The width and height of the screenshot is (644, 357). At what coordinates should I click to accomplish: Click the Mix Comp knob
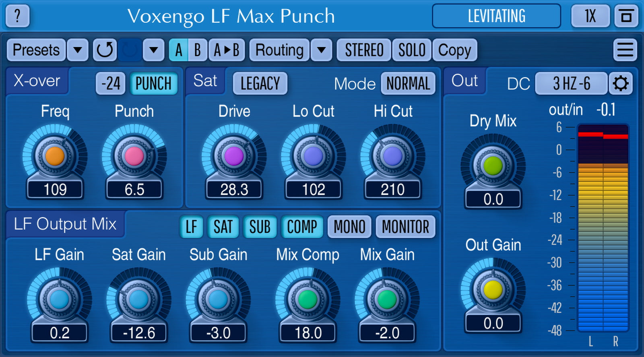[x=308, y=299]
